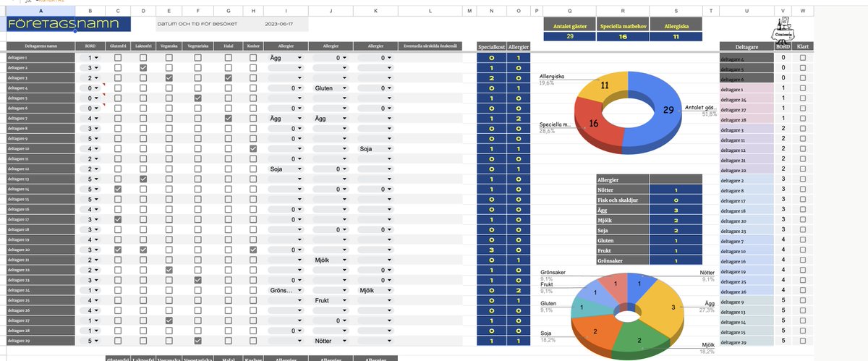Check the Klart box for deltagare 4
The width and height of the screenshot is (868, 361).
click(803, 57)
